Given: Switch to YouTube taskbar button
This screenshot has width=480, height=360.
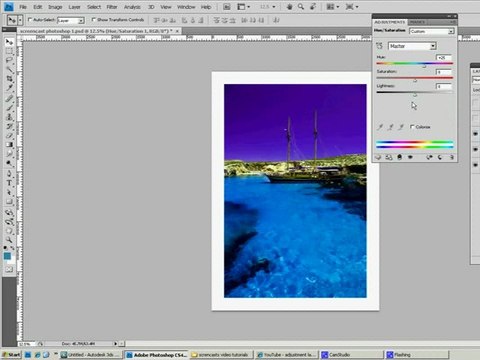Looking at the screenshot, I should tap(286, 355).
